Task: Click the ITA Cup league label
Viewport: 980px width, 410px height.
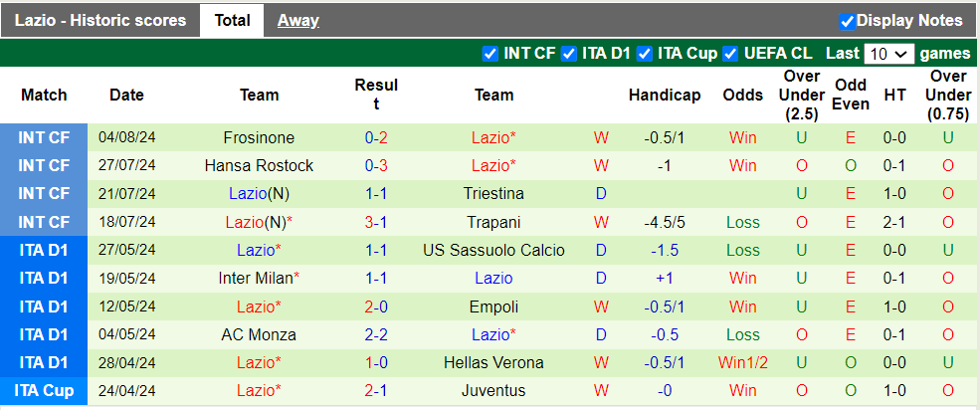Action: click(x=44, y=390)
